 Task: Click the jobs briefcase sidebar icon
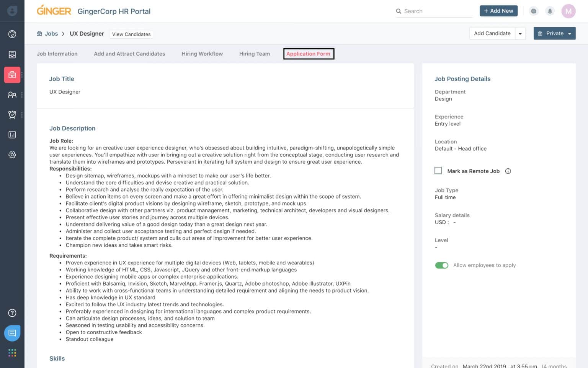(12, 75)
